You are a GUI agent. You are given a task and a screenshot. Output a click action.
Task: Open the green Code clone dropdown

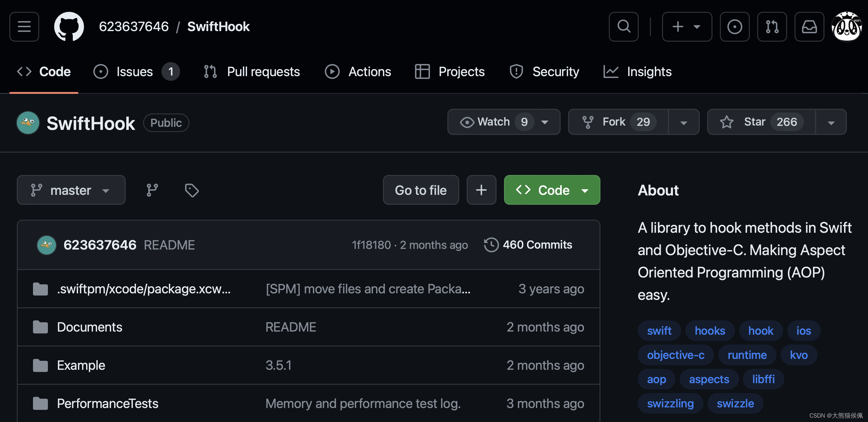tap(552, 190)
